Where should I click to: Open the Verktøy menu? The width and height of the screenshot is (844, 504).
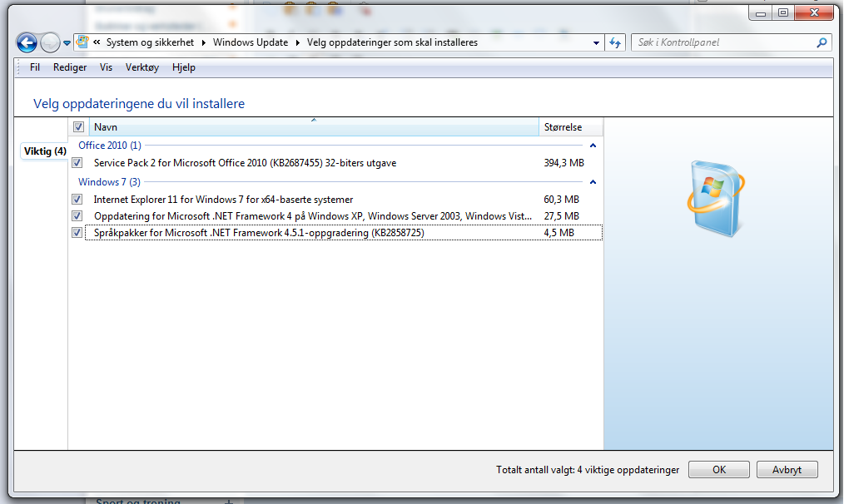coord(142,67)
